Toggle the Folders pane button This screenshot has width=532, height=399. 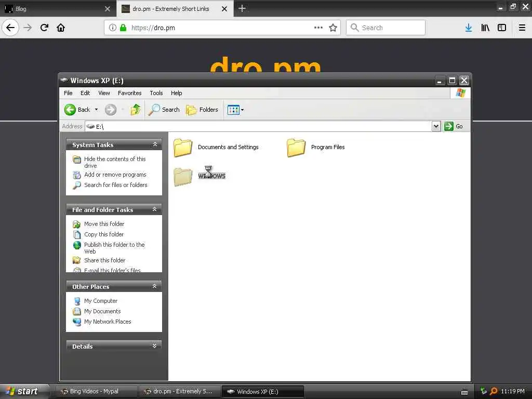coord(202,110)
